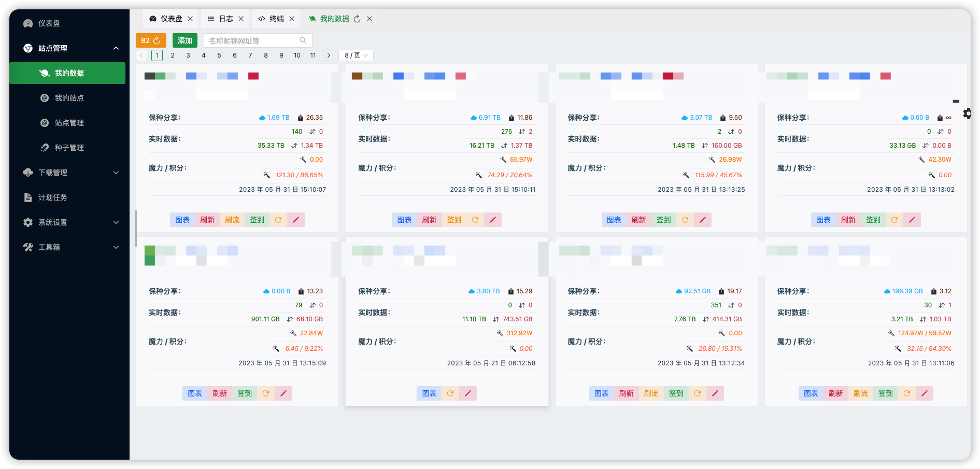Click 刷新 on the 1.69 TB card
The image size is (980, 469).
pyautogui.click(x=207, y=220)
